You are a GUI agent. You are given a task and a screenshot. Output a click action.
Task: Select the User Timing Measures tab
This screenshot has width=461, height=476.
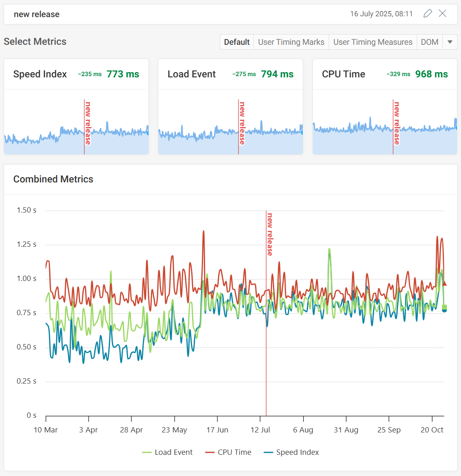(372, 42)
